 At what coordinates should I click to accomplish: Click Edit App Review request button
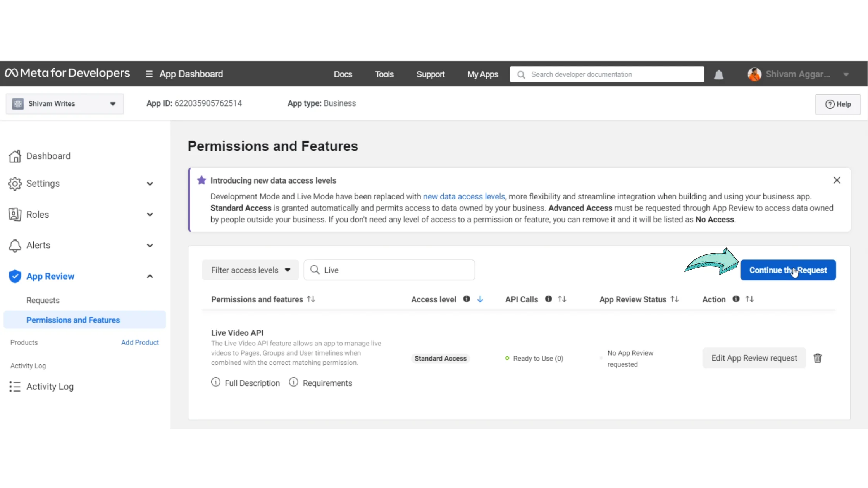pyautogui.click(x=754, y=358)
